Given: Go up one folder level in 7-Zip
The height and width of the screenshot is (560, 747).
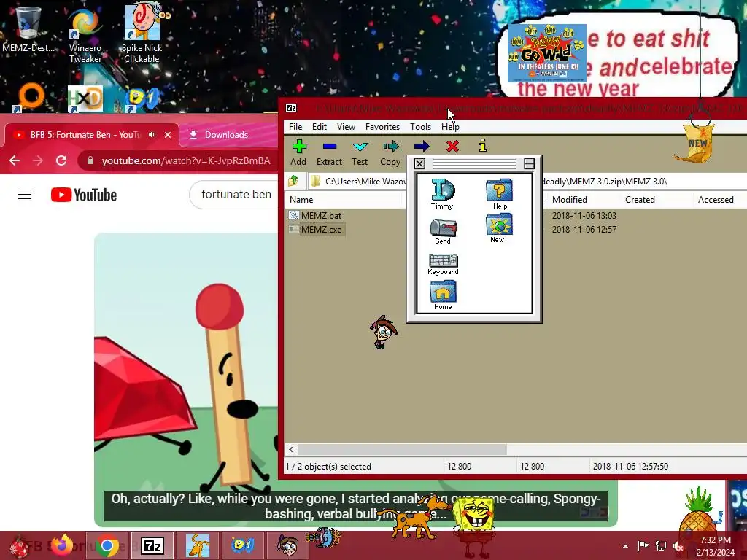Looking at the screenshot, I should point(293,181).
